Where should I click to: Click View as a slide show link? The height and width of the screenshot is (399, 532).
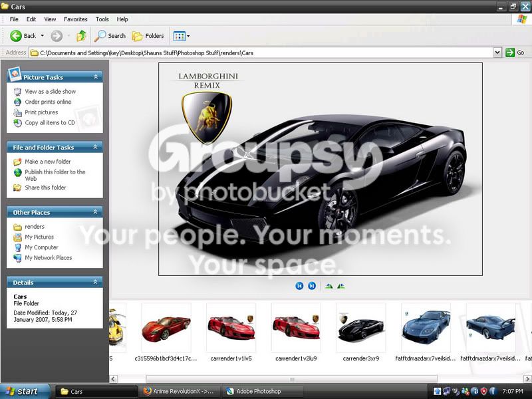51,92
